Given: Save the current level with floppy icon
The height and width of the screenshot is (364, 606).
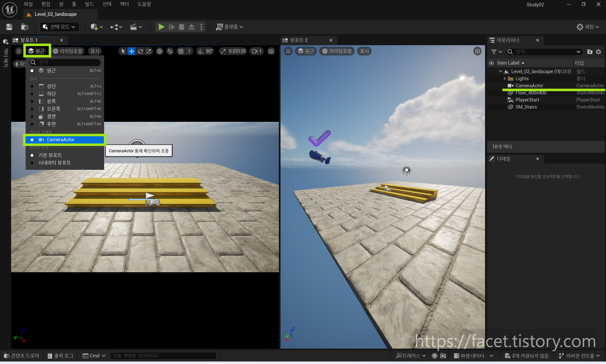Looking at the screenshot, I should [x=9, y=27].
